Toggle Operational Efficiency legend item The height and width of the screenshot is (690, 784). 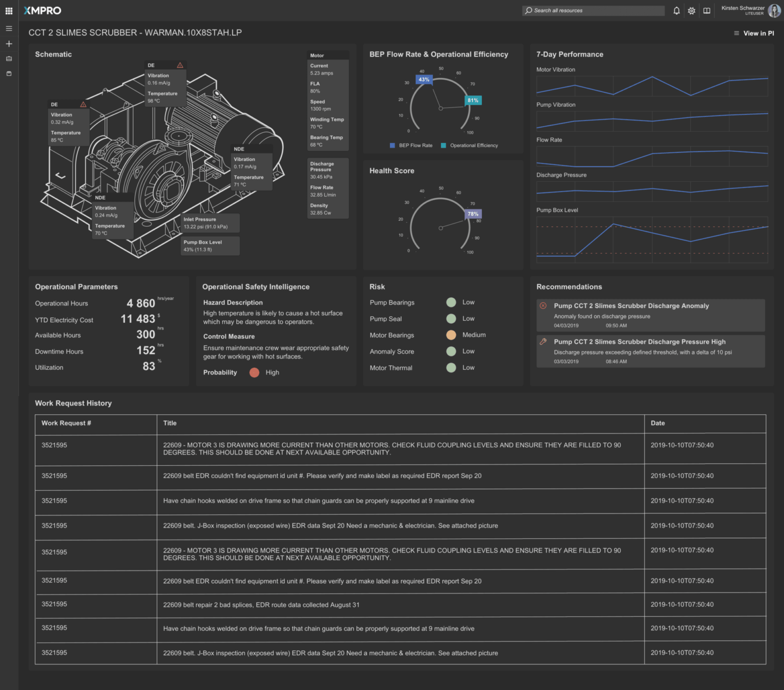[x=469, y=146]
